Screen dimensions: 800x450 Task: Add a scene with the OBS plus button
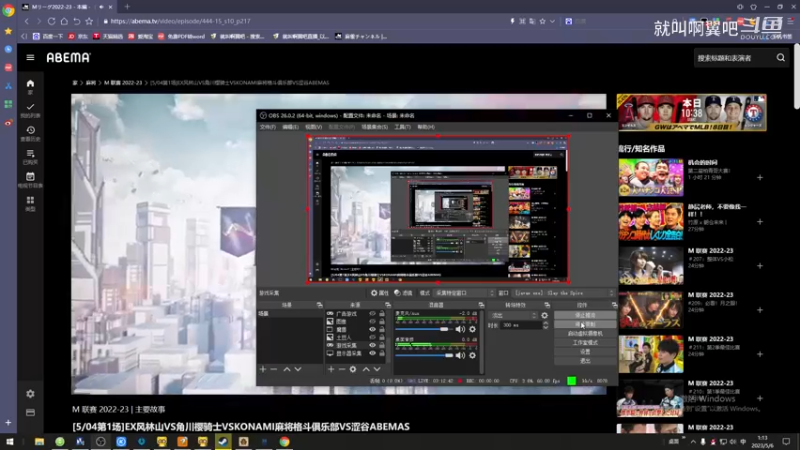(x=263, y=369)
